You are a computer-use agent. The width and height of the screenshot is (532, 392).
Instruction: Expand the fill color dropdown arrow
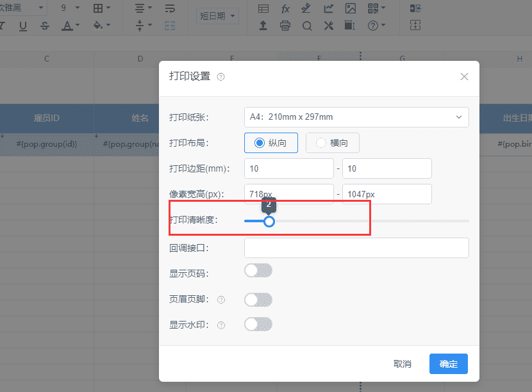point(108,25)
